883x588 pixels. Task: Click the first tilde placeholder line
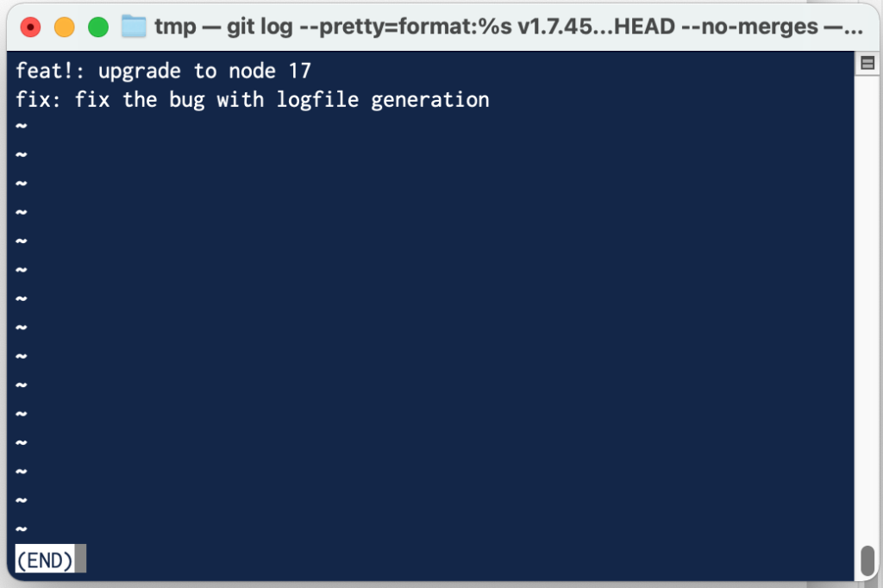point(20,128)
